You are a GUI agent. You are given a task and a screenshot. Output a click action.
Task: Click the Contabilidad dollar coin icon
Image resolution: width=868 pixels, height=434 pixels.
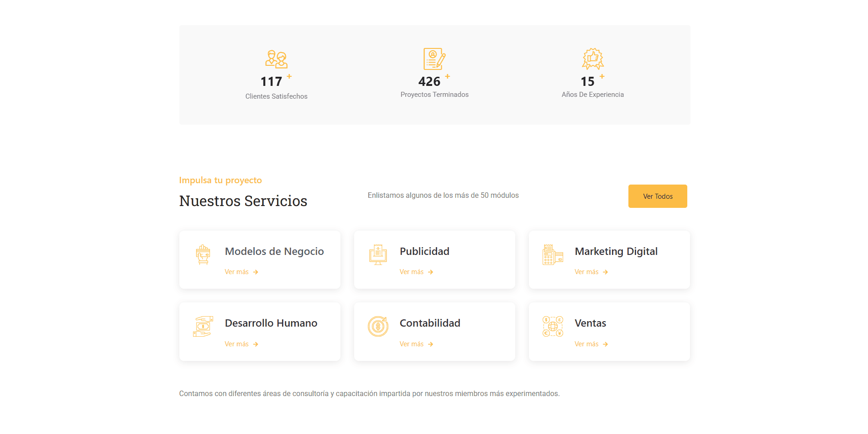[378, 327]
